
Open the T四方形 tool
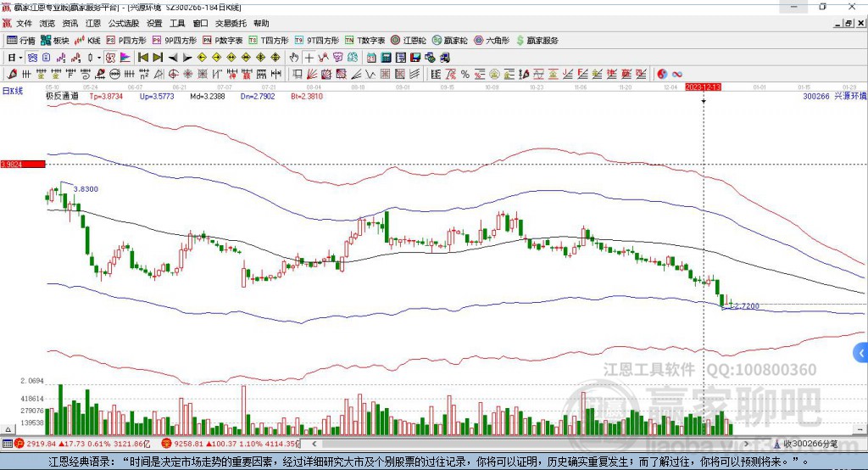point(269,41)
